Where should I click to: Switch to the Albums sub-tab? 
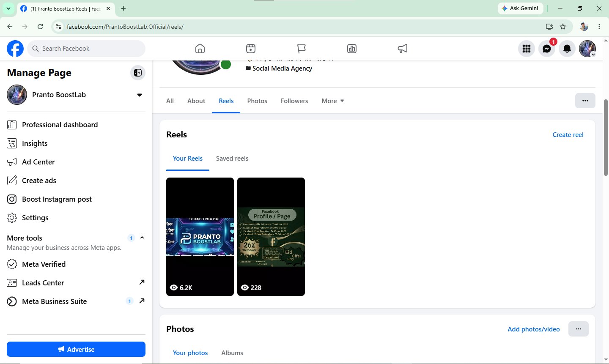232,353
